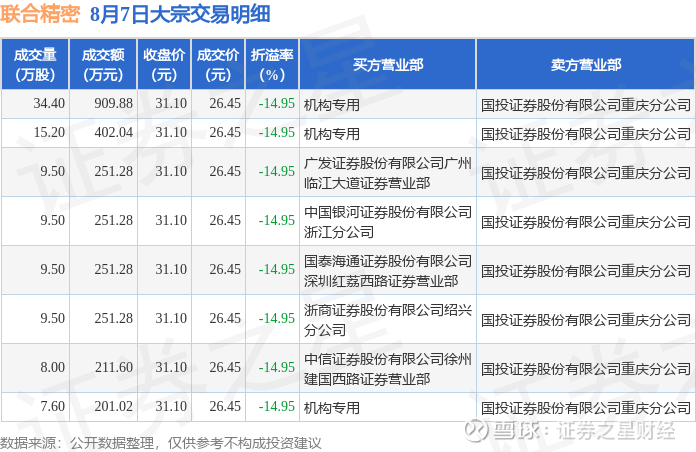The image size is (696, 452).
Task: Click buyer 中国银河证券股份有限公司浙江分公司
Action: 388,222
